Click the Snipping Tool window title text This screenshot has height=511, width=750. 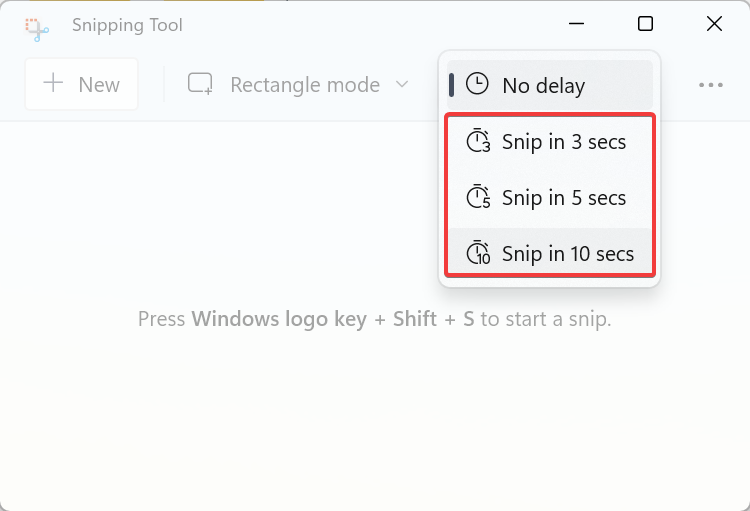127,25
